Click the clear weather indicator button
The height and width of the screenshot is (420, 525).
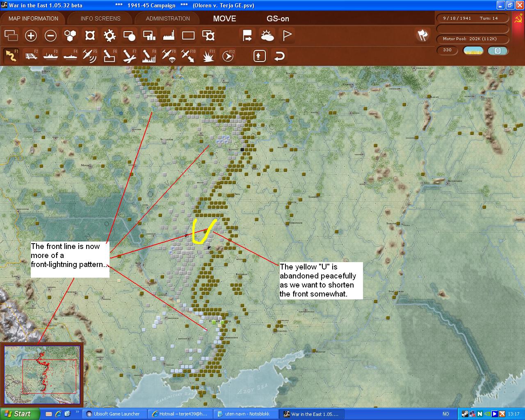coord(473,50)
